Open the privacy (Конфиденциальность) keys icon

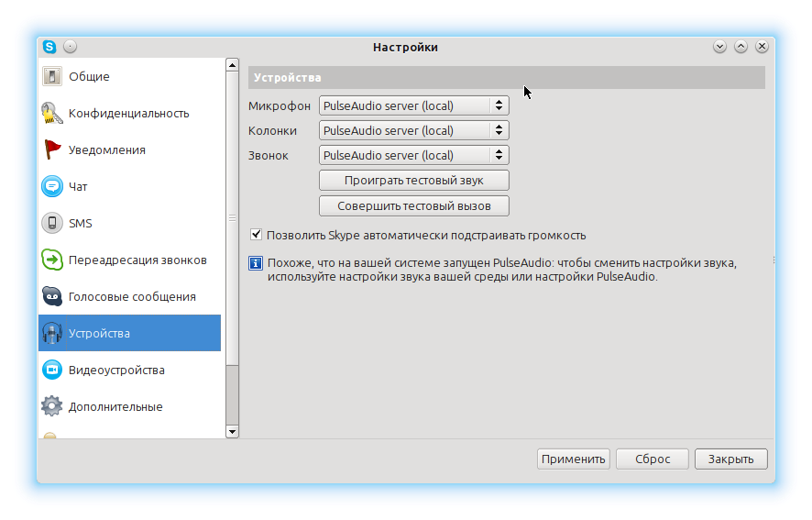(x=52, y=113)
